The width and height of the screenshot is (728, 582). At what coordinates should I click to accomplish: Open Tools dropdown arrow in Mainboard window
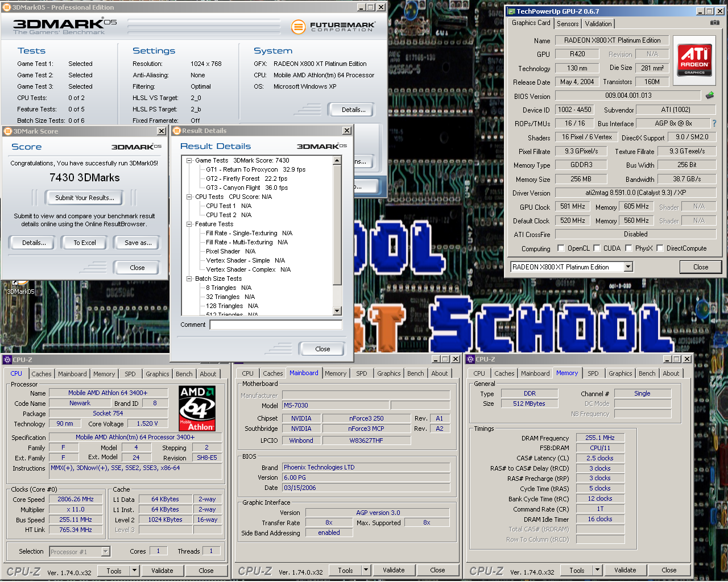(x=366, y=570)
